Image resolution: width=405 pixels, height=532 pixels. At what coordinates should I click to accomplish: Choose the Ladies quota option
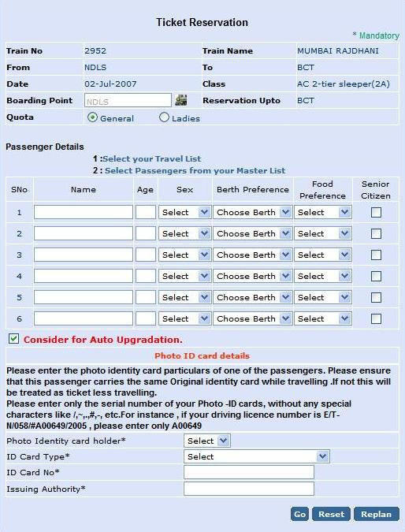click(x=164, y=117)
